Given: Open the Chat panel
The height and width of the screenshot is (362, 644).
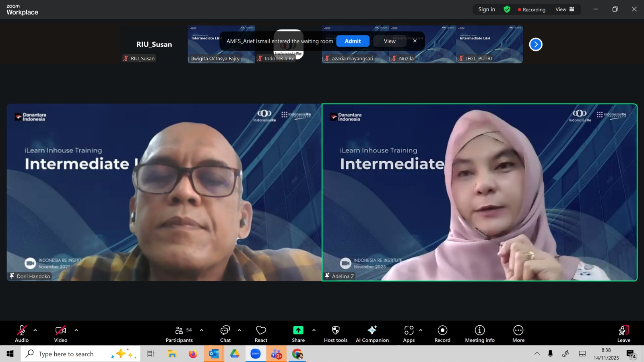Looking at the screenshot, I should [225, 334].
